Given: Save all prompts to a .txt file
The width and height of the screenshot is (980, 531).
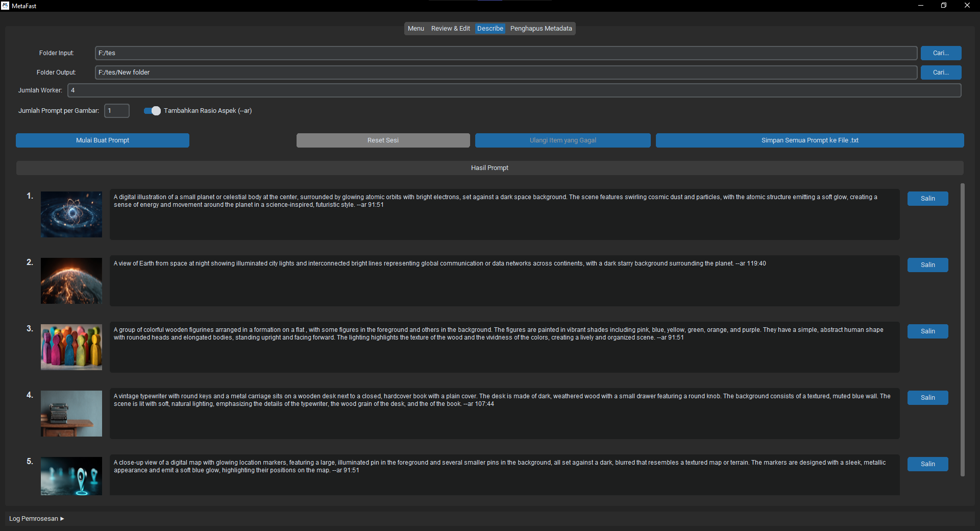Looking at the screenshot, I should 810,140.
